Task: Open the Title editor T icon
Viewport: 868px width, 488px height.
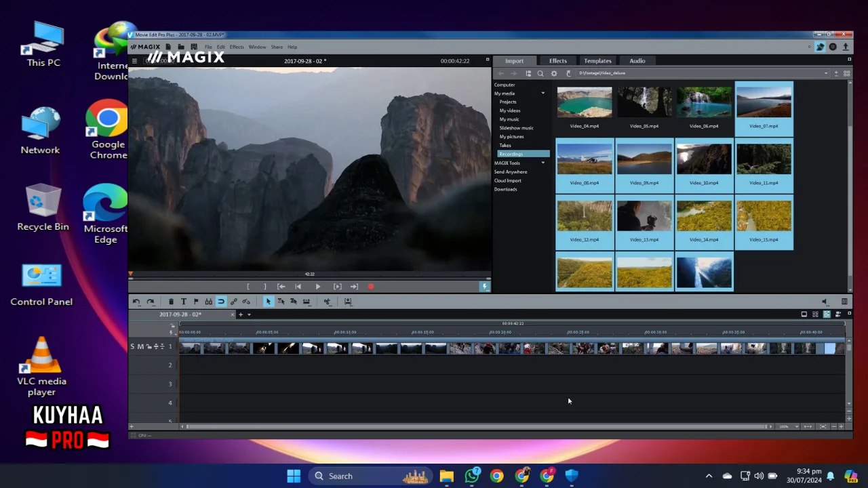Action: tap(183, 302)
